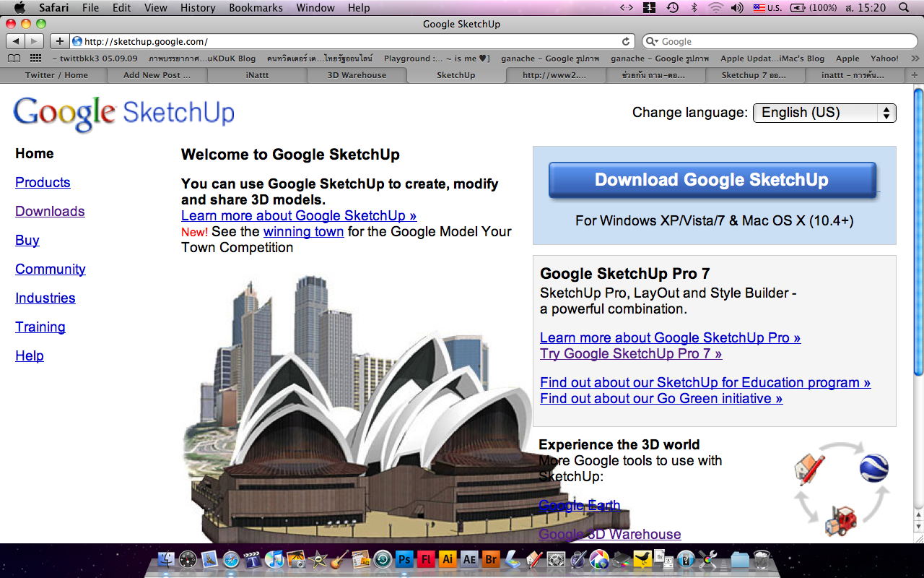Click the Apple bookmark in bookmarks bar

pos(847,59)
